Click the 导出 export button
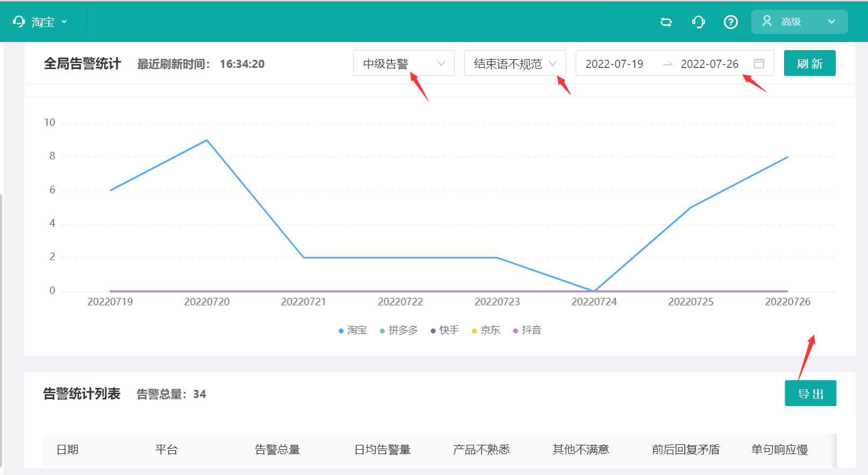This screenshot has height=475, width=868. click(x=810, y=394)
